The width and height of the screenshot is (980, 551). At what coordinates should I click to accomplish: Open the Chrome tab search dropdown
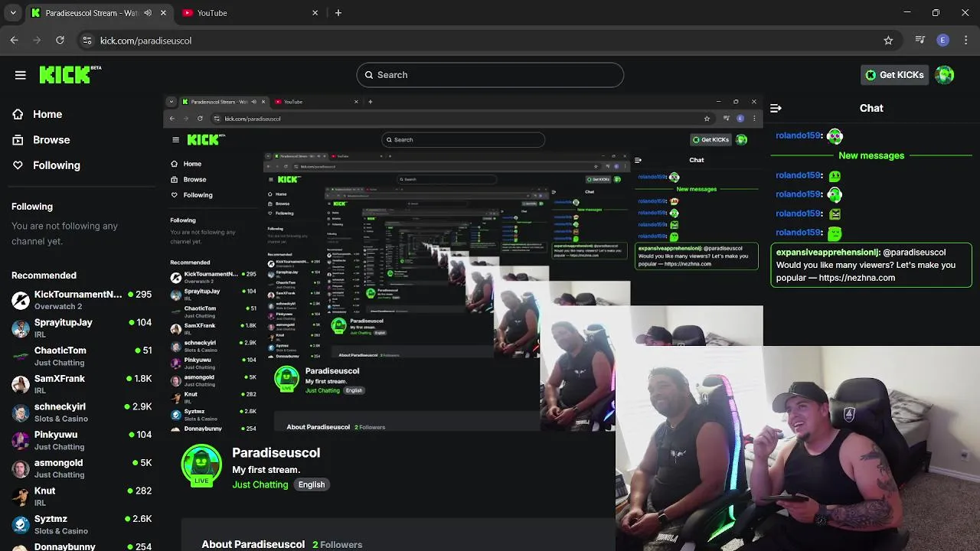tap(13, 13)
